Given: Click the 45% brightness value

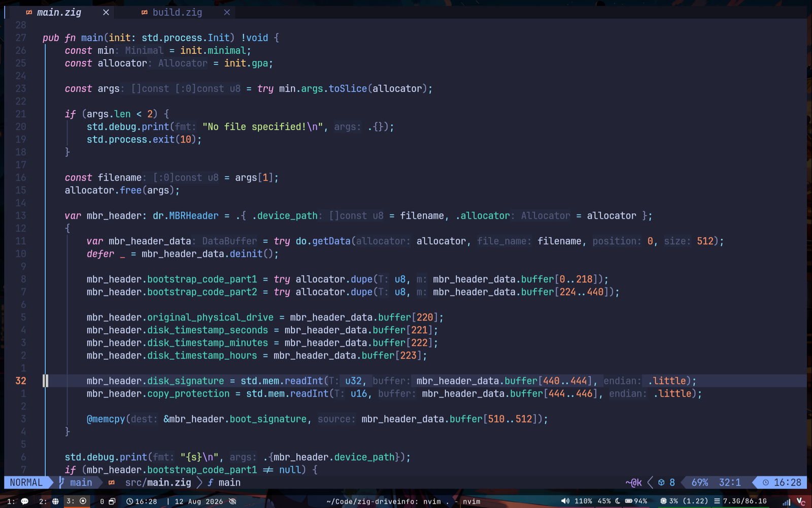Looking at the screenshot, I should [604, 501].
